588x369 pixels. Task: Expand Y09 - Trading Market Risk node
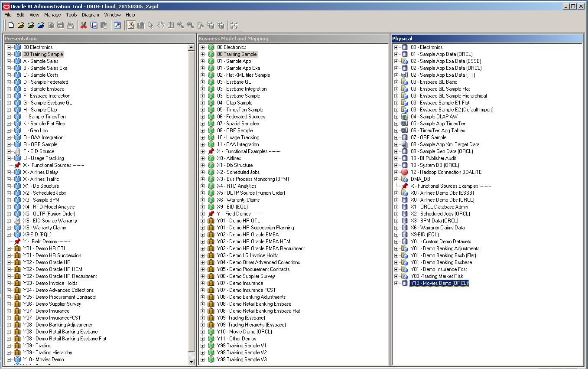coord(396,276)
